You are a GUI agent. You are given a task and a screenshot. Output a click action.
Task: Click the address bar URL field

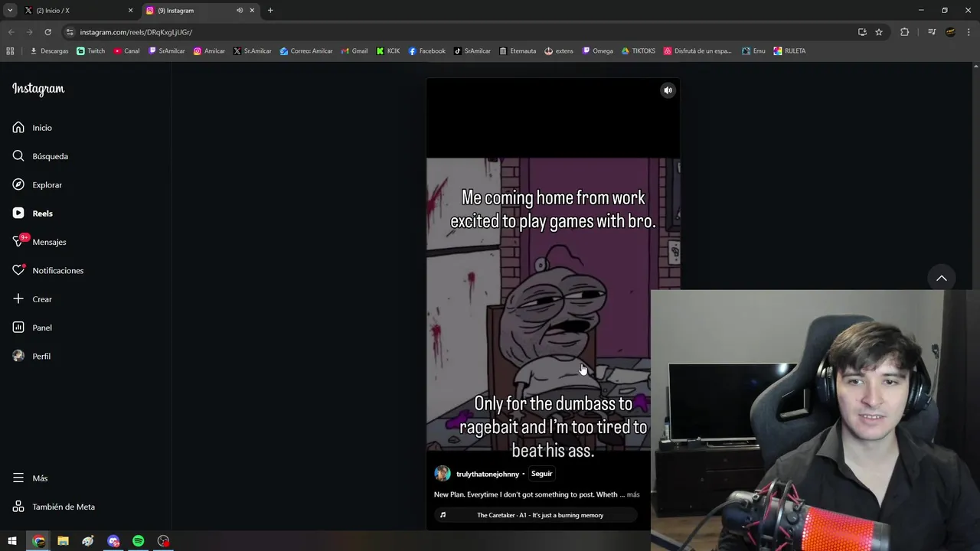(459, 32)
